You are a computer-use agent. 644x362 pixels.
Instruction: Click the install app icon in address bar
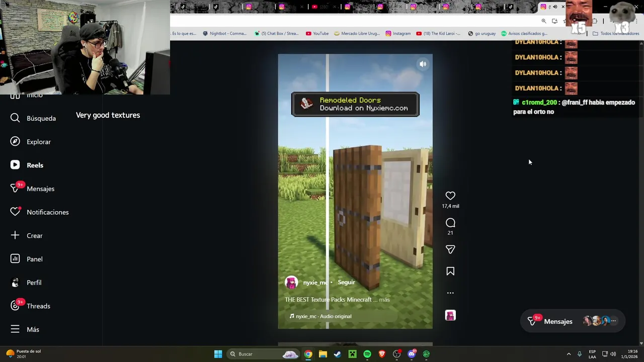coord(554,21)
